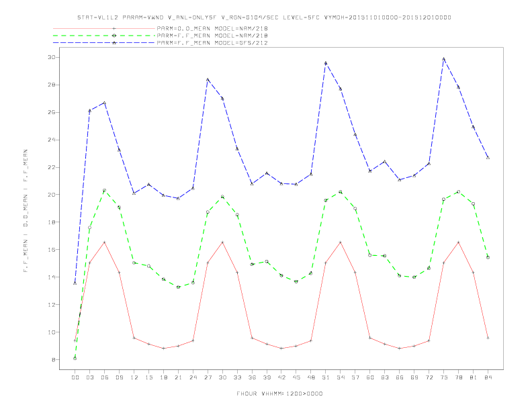532x411 pixels.
Task: Click the x-axis tick label 24
Action: tap(193, 377)
